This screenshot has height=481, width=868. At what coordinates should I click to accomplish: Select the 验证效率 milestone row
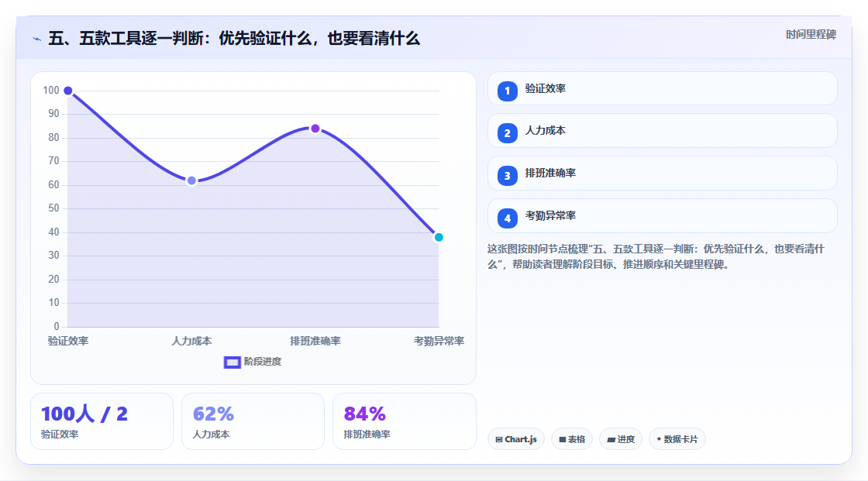coord(662,88)
